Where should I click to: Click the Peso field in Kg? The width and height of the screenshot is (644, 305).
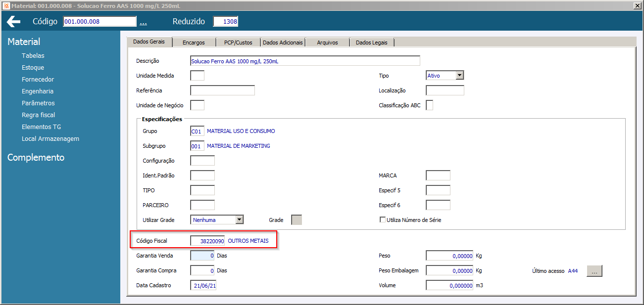(x=449, y=256)
